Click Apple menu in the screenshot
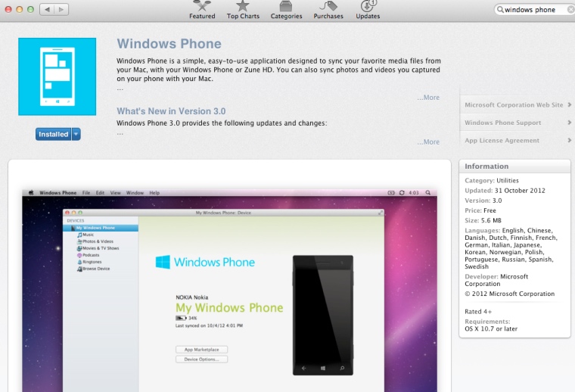The image size is (575, 392). pyautogui.click(x=31, y=192)
